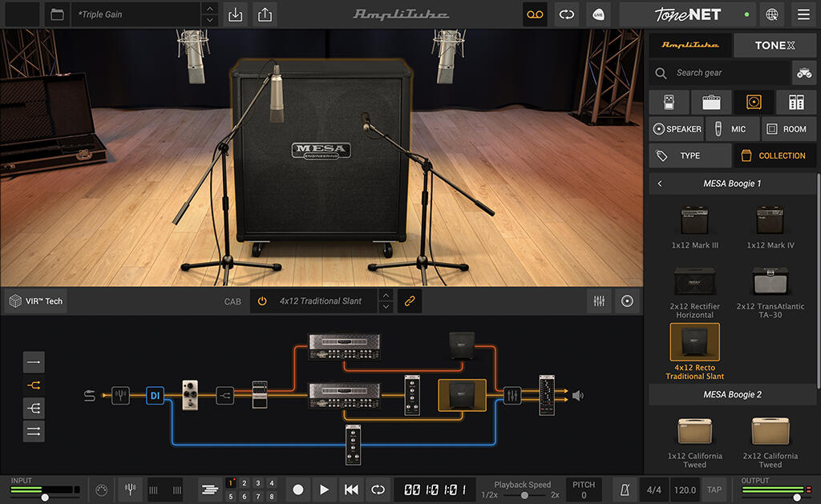The width and height of the screenshot is (821, 504).
Task: Select the MIC tab
Action: pyautogui.click(x=730, y=129)
